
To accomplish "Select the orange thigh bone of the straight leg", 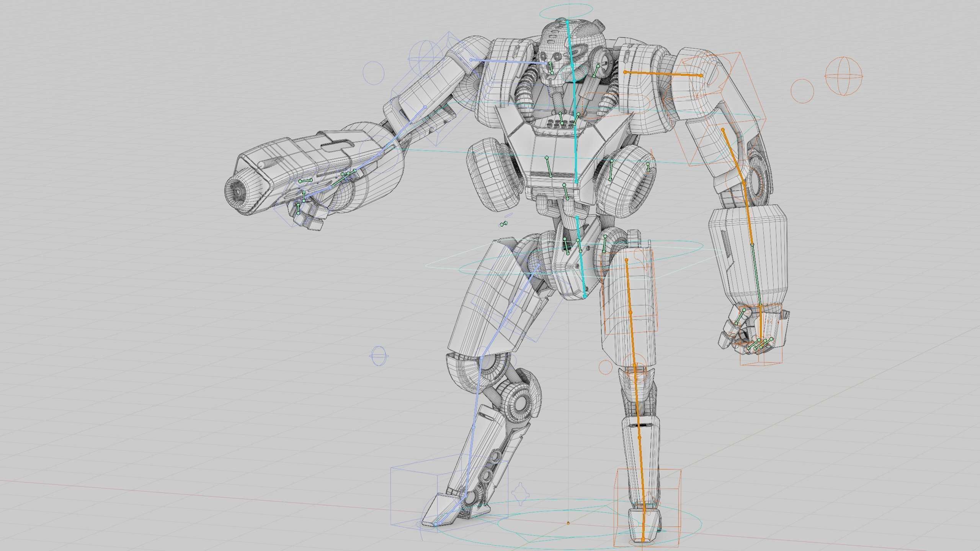I will 631,312.
